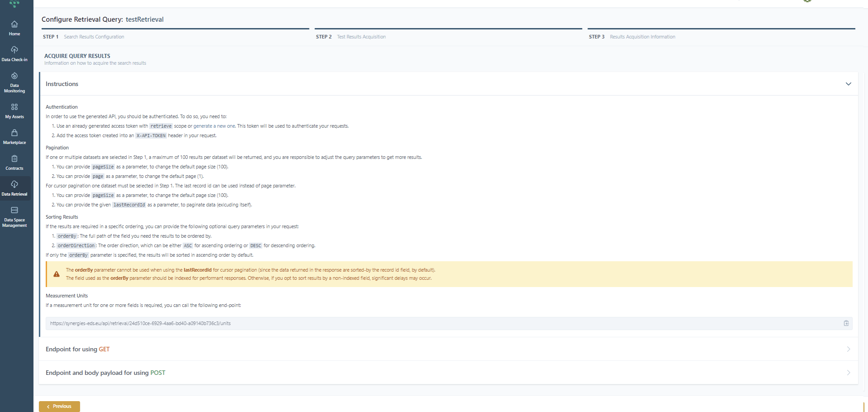Viewport: 868px width, 412px height.
Task: Click the orderBy warning alert icon
Action: point(57,274)
